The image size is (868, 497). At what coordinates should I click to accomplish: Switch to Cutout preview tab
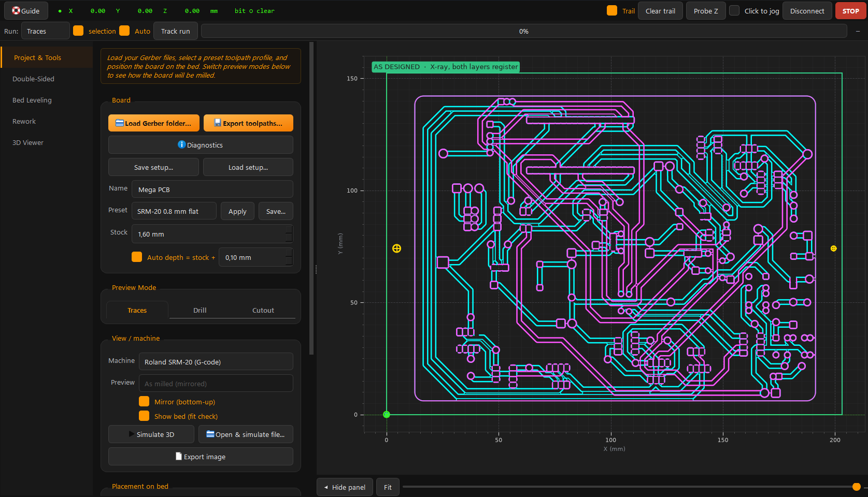click(263, 310)
